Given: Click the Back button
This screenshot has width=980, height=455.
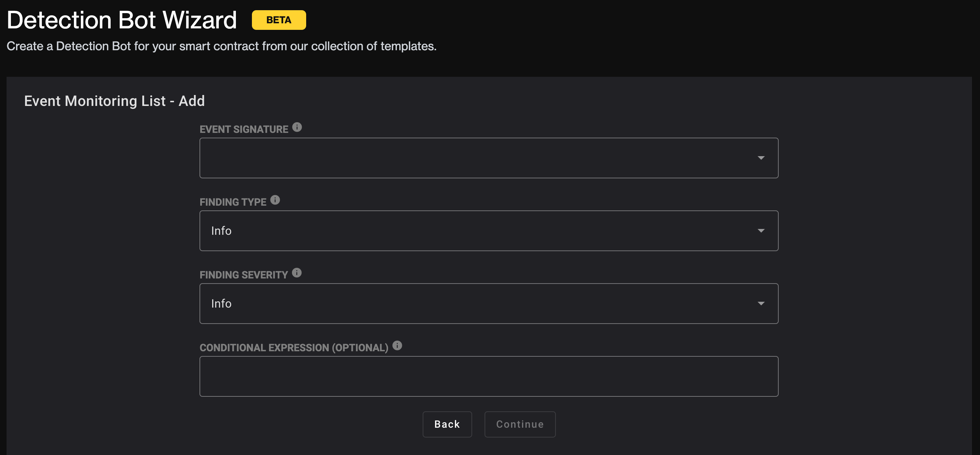Looking at the screenshot, I should pyautogui.click(x=447, y=424).
